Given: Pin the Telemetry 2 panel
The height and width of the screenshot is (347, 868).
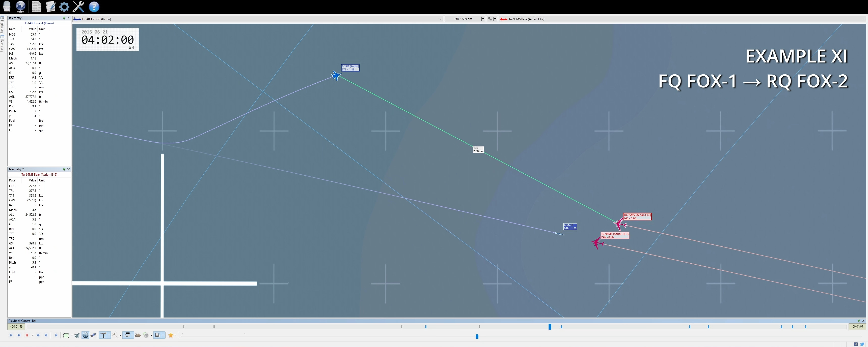Looking at the screenshot, I should click(64, 169).
